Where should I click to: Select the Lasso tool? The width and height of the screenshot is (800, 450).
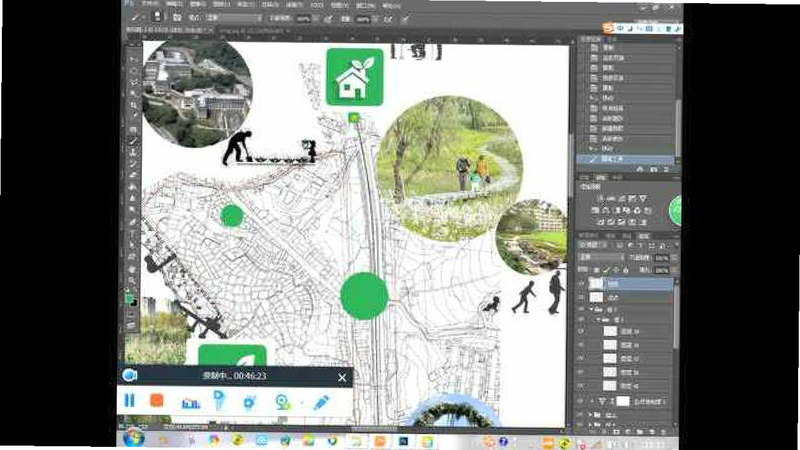[134, 82]
